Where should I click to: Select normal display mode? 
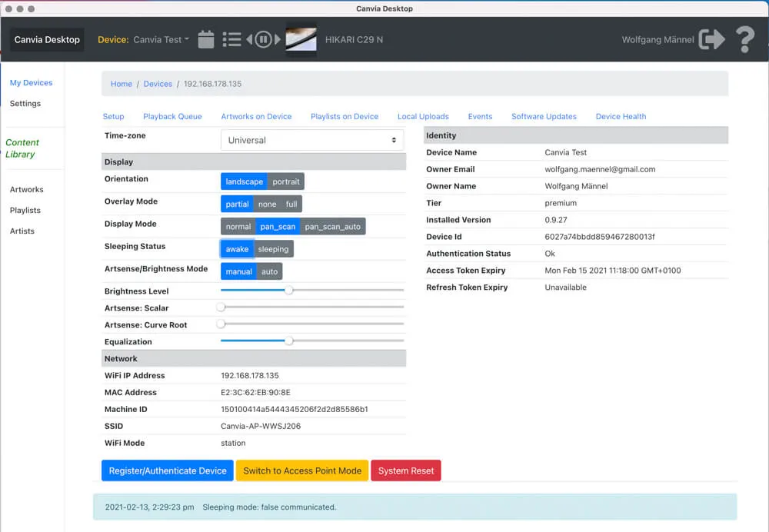(238, 227)
